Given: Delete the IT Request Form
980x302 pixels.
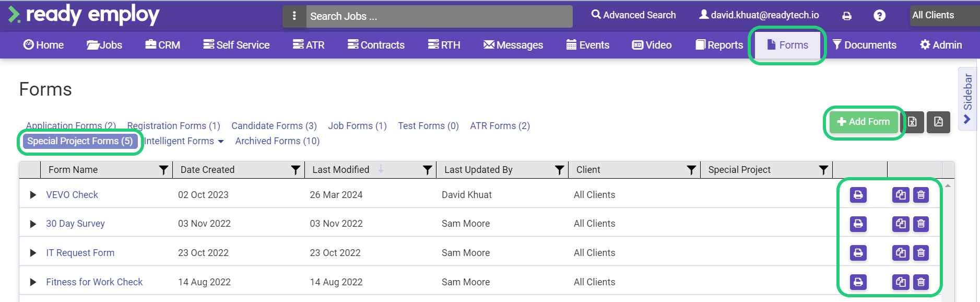Looking at the screenshot, I should (921, 253).
